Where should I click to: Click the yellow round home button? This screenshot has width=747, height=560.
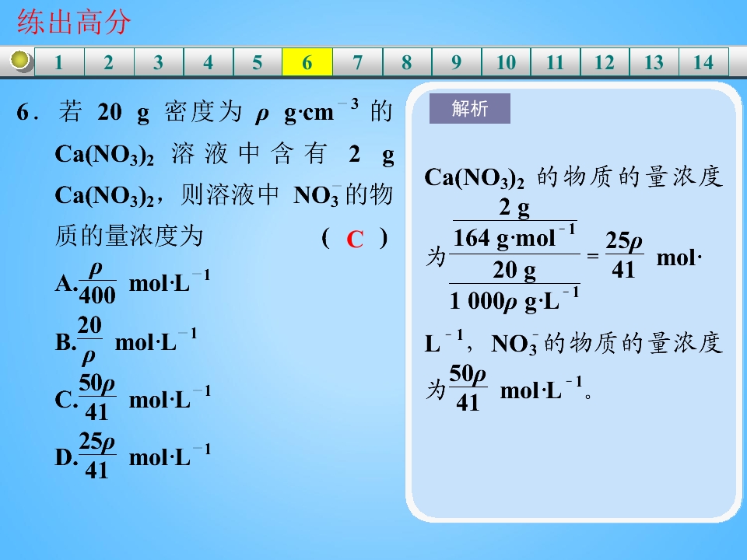coord(20,61)
